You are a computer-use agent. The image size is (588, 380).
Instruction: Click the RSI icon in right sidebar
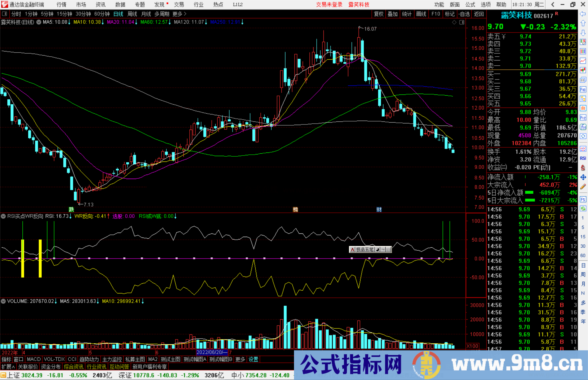click(x=583, y=158)
